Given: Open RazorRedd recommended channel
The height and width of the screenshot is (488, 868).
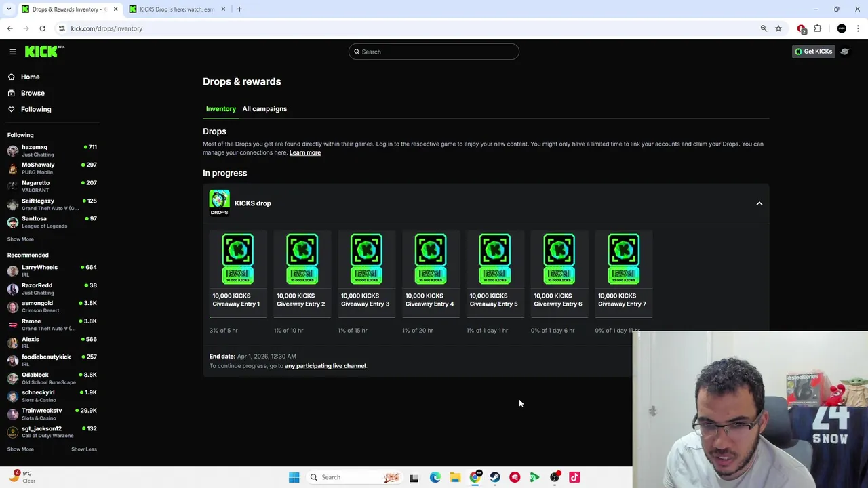Looking at the screenshot, I should point(52,289).
